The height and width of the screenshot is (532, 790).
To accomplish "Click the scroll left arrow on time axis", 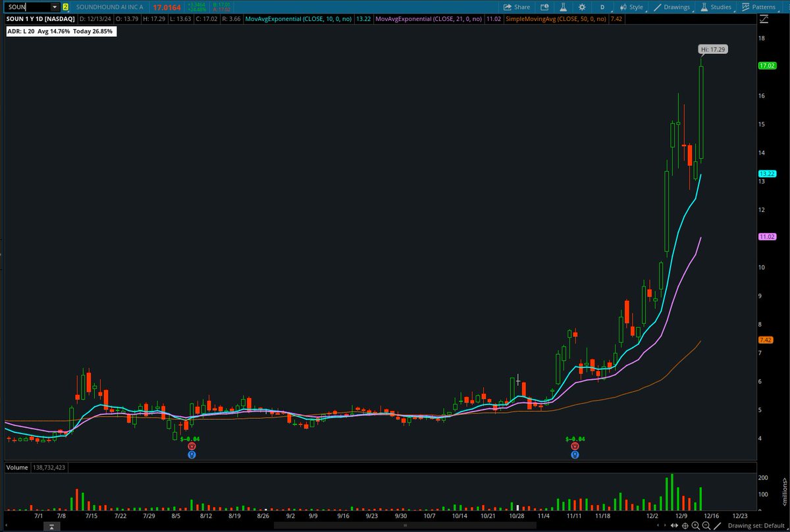I will (658, 525).
